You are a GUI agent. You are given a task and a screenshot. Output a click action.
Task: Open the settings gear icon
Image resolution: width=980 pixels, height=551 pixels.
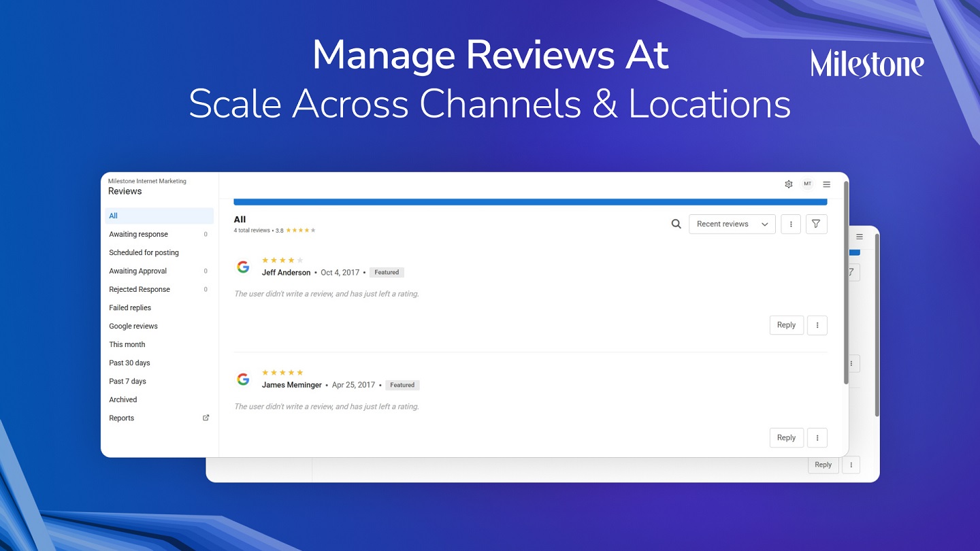click(789, 184)
